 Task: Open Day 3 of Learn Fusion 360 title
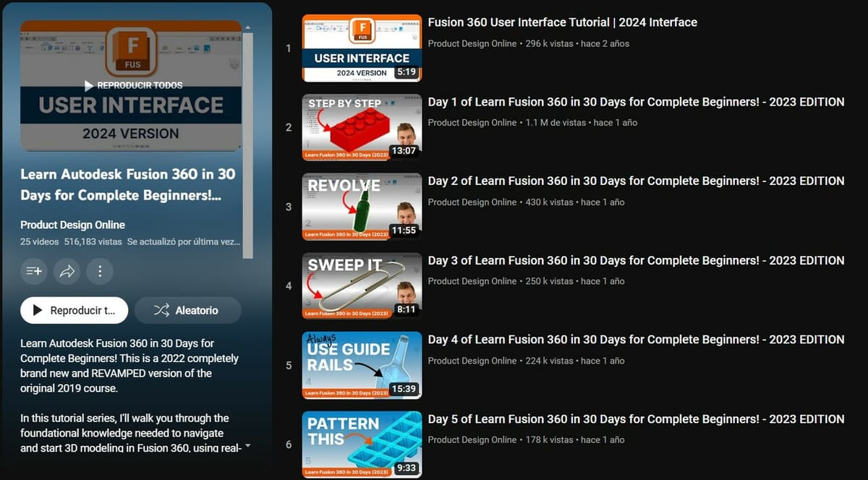tap(637, 260)
